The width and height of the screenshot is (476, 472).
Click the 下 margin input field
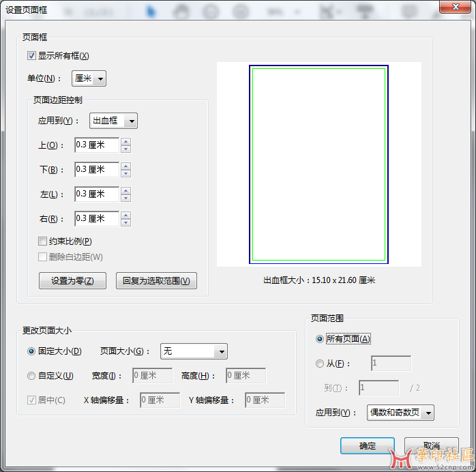pyautogui.click(x=97, y=169)
